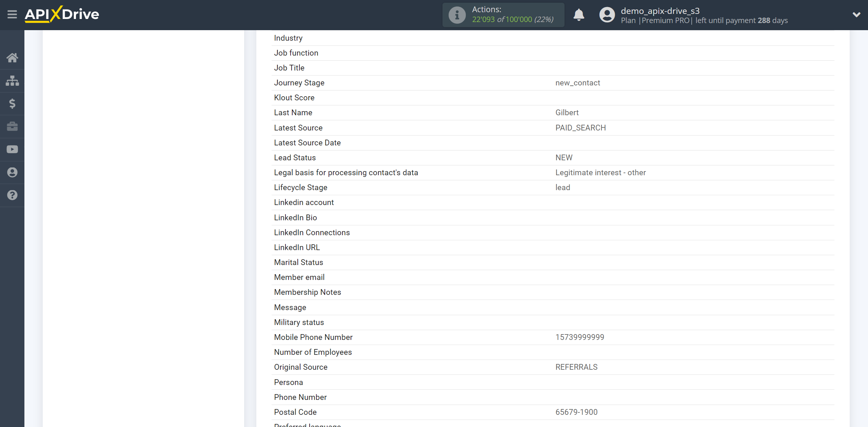868x427 pixels.
Task: Select the 'Job Title' row
Action: tap(553, 68)
